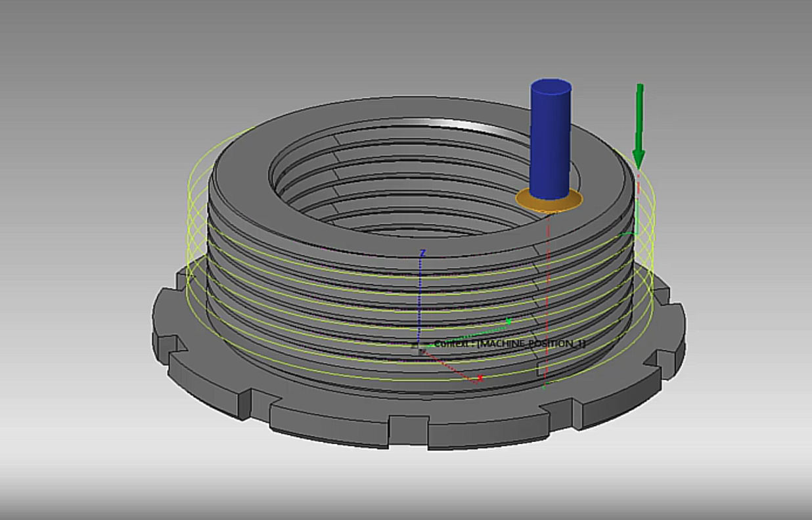Select the Context MACHINE_POSITION_1 label
812x520 pixels.
[510, 344]
